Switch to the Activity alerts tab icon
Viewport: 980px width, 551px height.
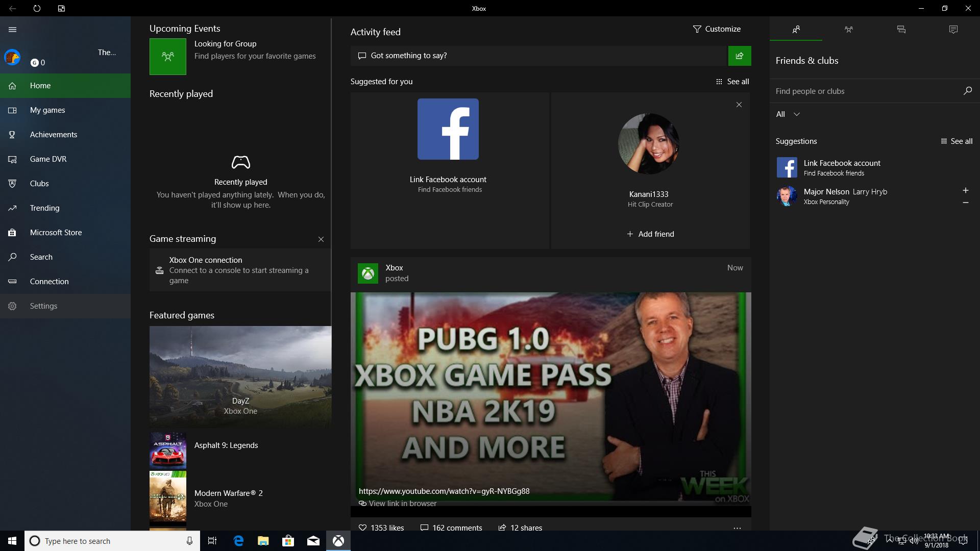(x=953, y=30)
